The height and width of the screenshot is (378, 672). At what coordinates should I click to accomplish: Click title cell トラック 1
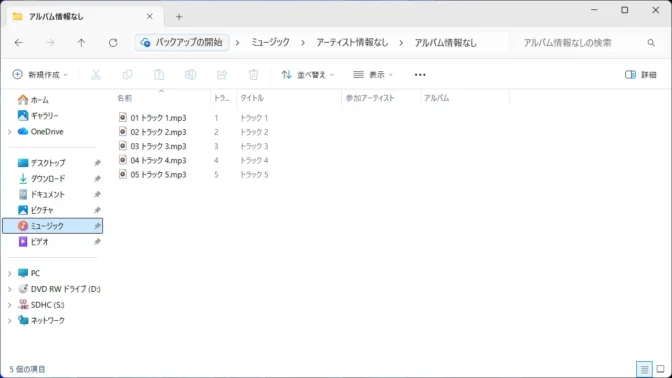pos(254,117)
